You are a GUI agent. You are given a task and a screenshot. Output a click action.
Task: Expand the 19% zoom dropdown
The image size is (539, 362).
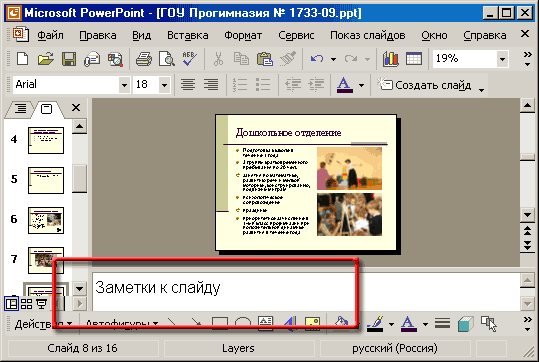tap(502, 59)
